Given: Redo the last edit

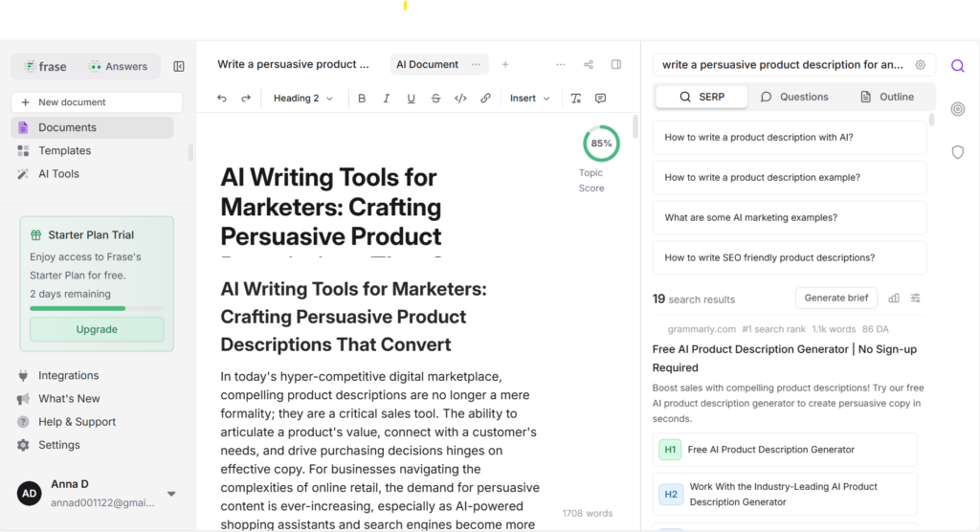Looking at the screenshot, I should point(246,99).
